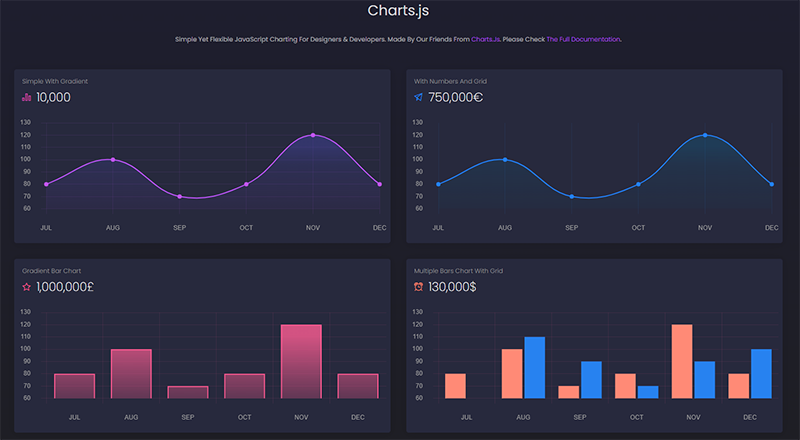Click the SEP axis label in Gradient Bar Chart
The height and width of the screenshot is (440, 800).
188,417
